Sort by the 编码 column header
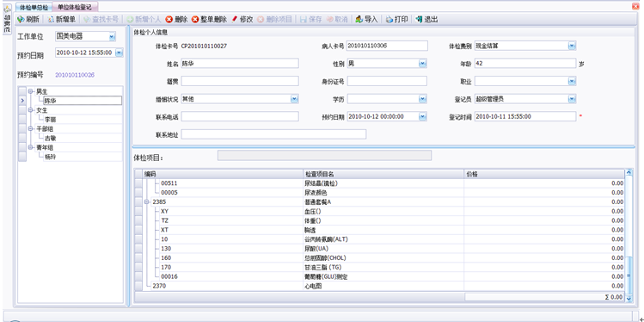 coord(222,174)
